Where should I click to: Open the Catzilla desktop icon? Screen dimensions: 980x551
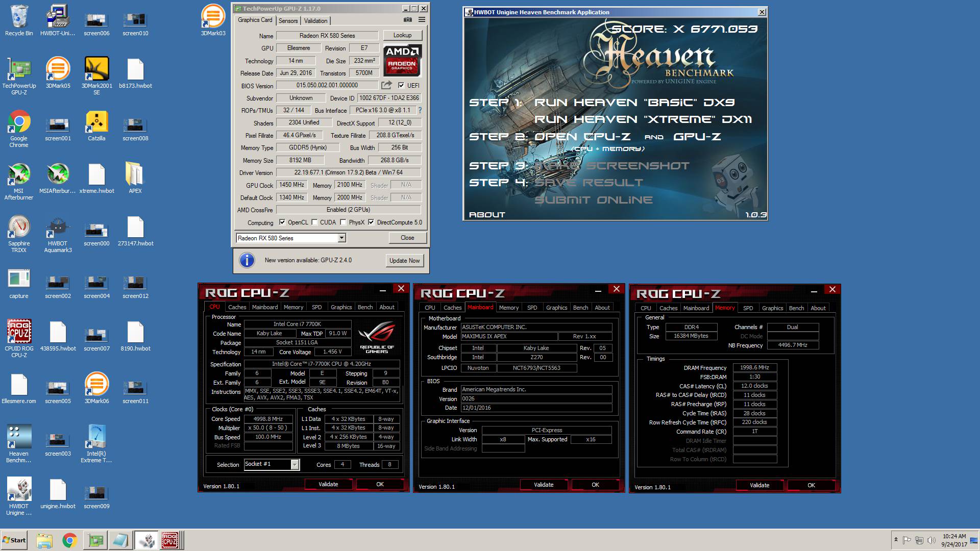tap(96, 126)
